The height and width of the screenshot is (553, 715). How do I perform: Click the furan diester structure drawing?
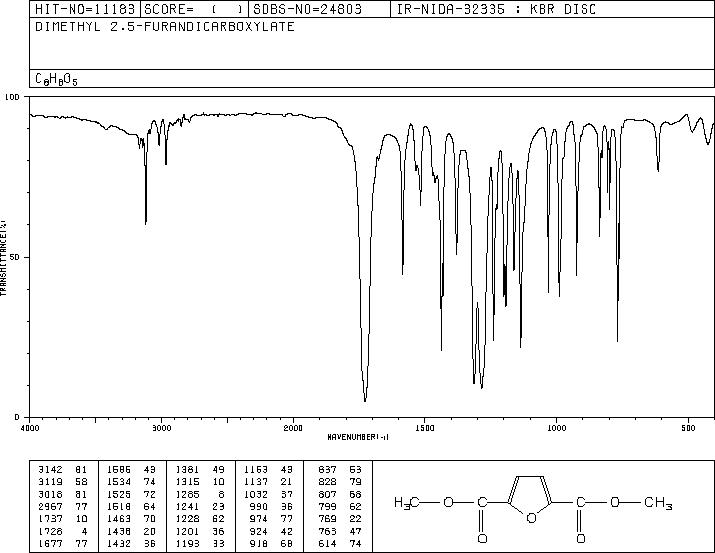coord(533,510)
